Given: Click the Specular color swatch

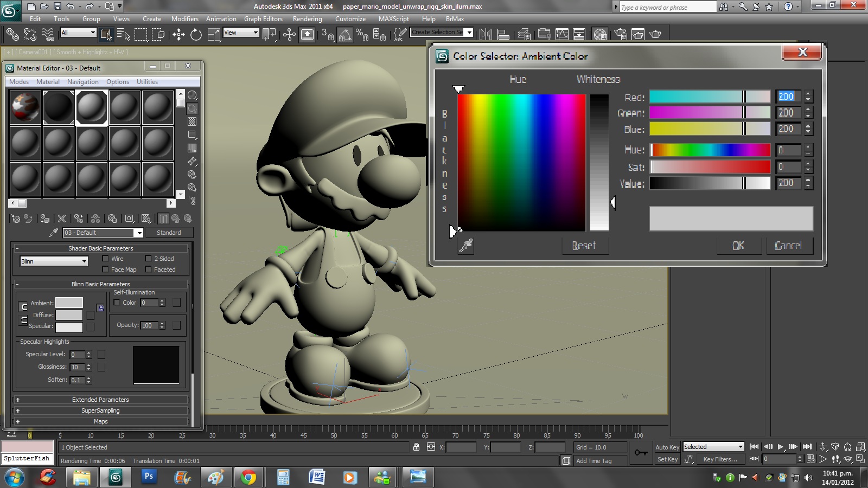Looking at the screenshot, I should click(69, 327).
